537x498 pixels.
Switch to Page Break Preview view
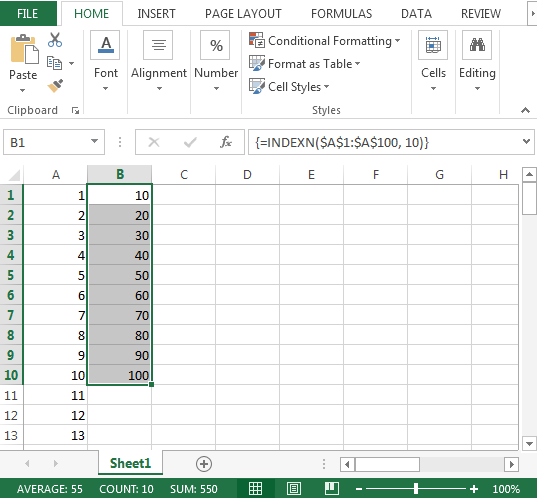[x=332, y=488]
